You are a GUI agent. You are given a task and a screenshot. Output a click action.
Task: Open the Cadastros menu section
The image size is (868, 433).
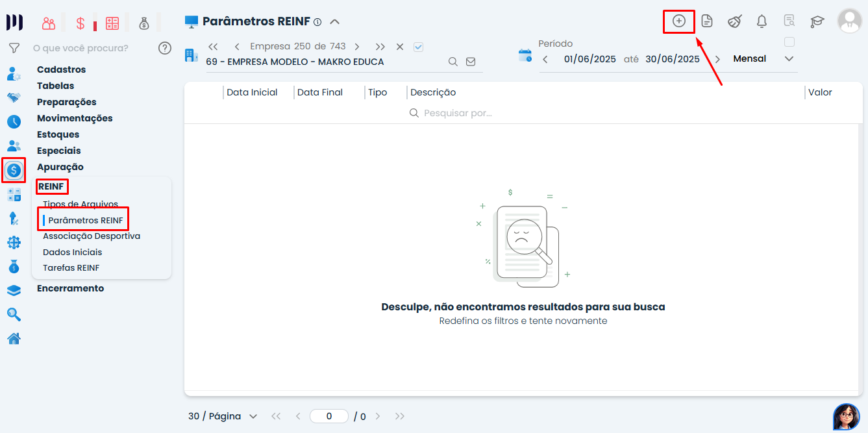click(61, 69)
